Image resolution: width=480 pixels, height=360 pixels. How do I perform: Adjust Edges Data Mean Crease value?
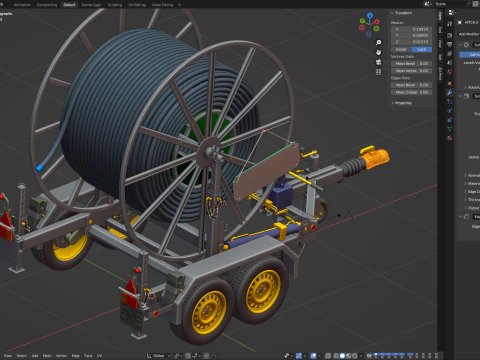pyautogui.click(x=412, y=92)
